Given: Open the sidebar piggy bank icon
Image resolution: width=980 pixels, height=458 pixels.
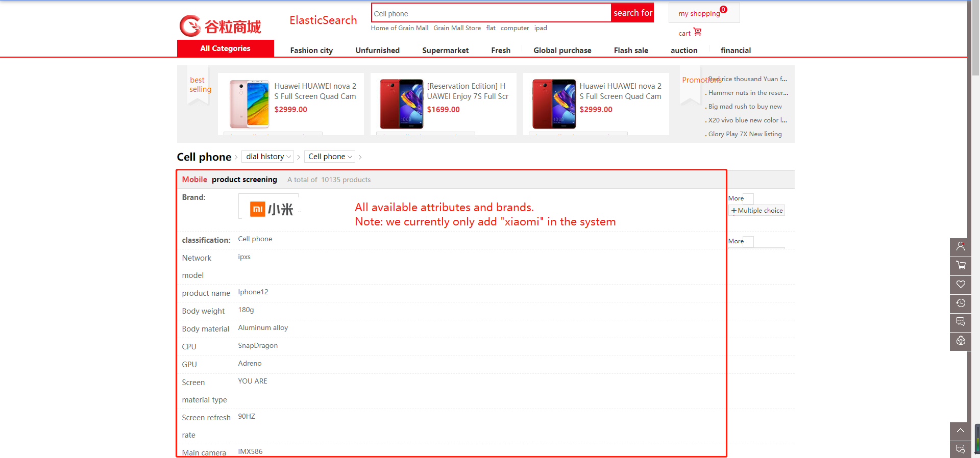Looking at the screenshot, I should click(960, 341).
